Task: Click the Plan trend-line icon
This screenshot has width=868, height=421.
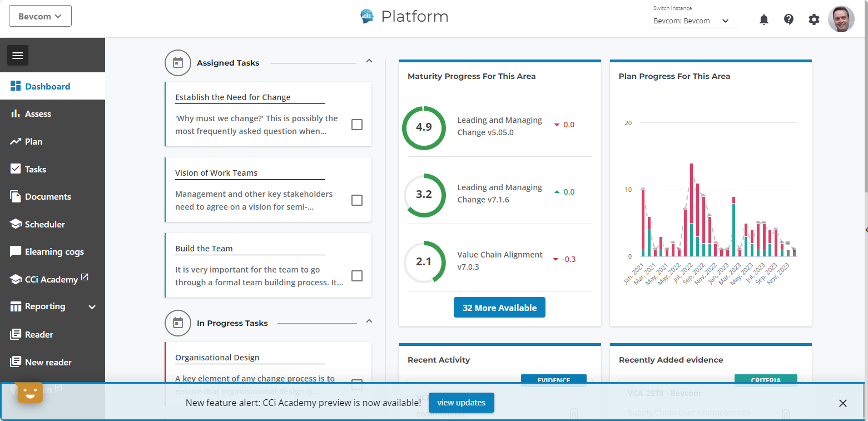Action: (x=16, y=141)
